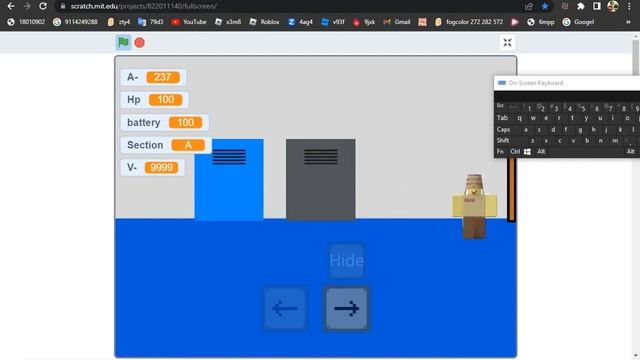Open the 6mpp bookmark
Screen dimensions: 640x360
pos(541,22)
